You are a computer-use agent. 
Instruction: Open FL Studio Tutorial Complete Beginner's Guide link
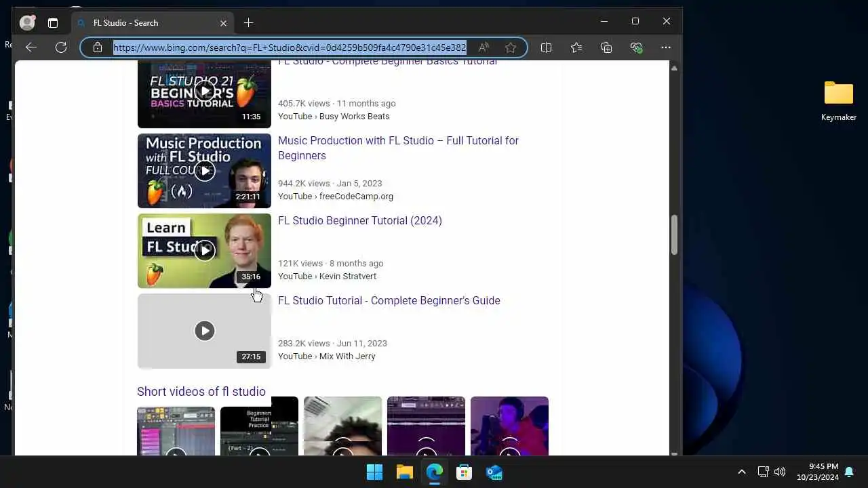tap(389, 300)
